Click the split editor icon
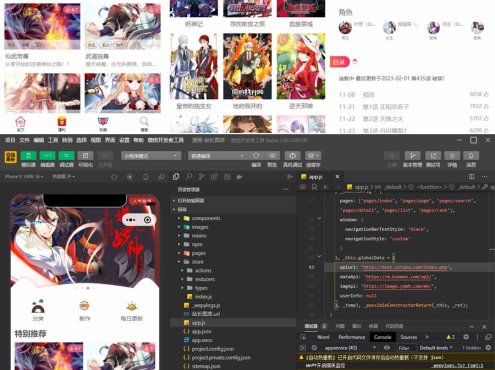The height and width of the screenshot is (370, 495). pos(471,177)
